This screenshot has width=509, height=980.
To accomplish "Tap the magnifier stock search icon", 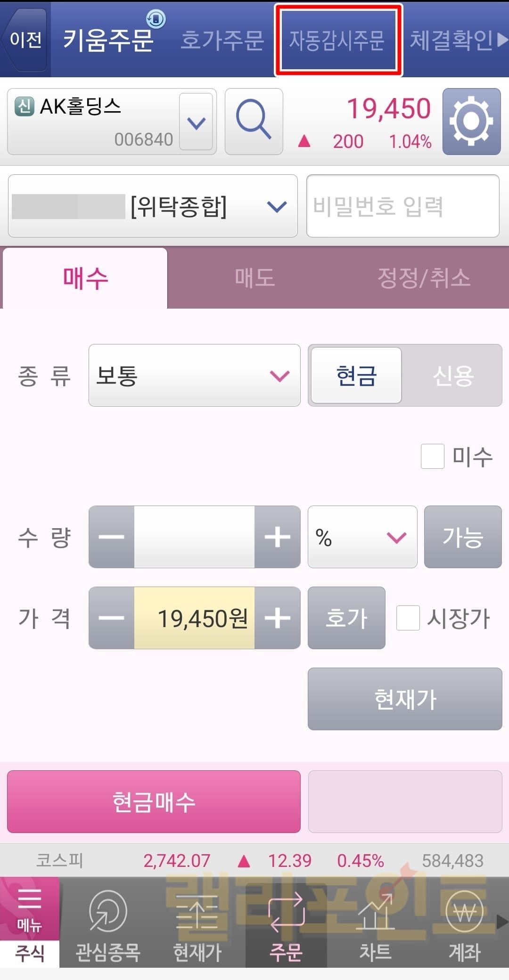I will click(x=254, y=121).
